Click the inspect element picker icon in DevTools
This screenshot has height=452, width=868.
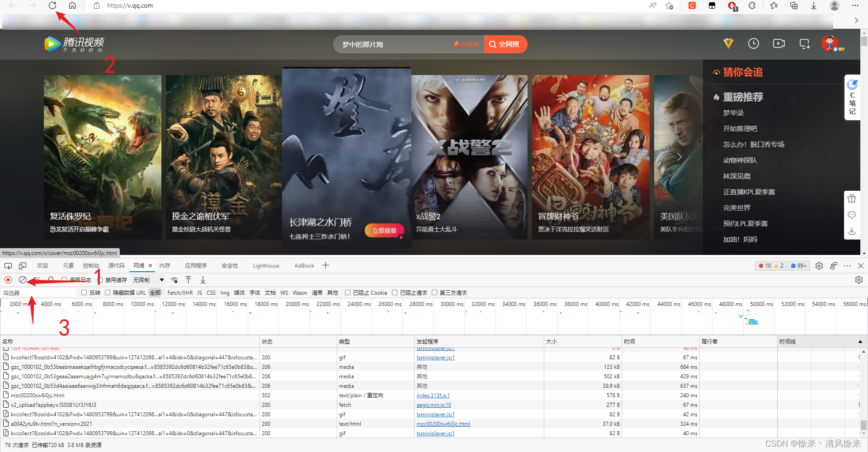pos(8,266)
